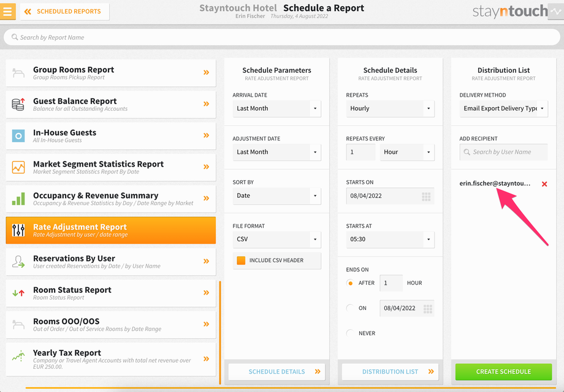
Task: Open Group Rooms Report via its chevron
Action: point(206,72)
